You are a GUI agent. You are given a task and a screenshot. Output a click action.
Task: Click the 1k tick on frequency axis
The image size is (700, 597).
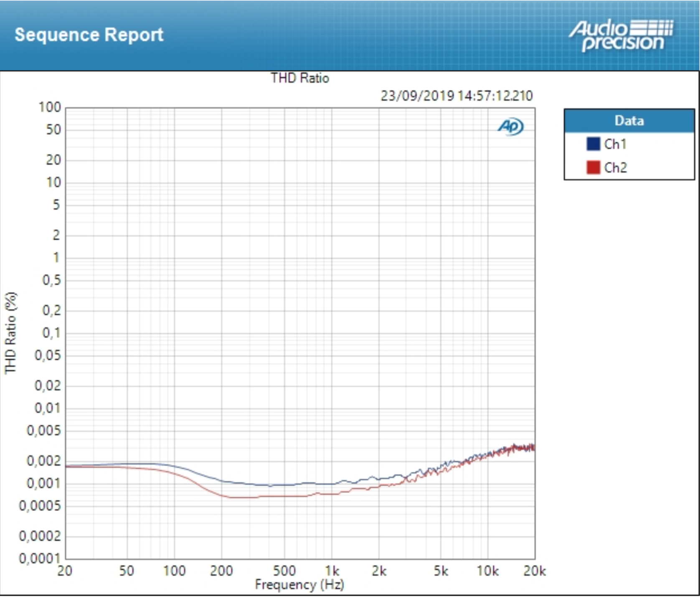(332, 571)
